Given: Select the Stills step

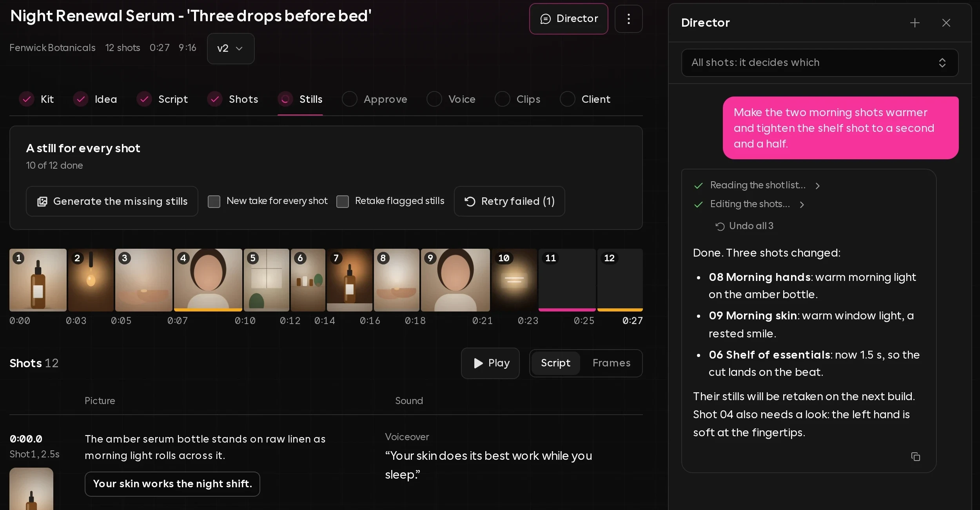Looking at the screenshot, I should point(300,99).
